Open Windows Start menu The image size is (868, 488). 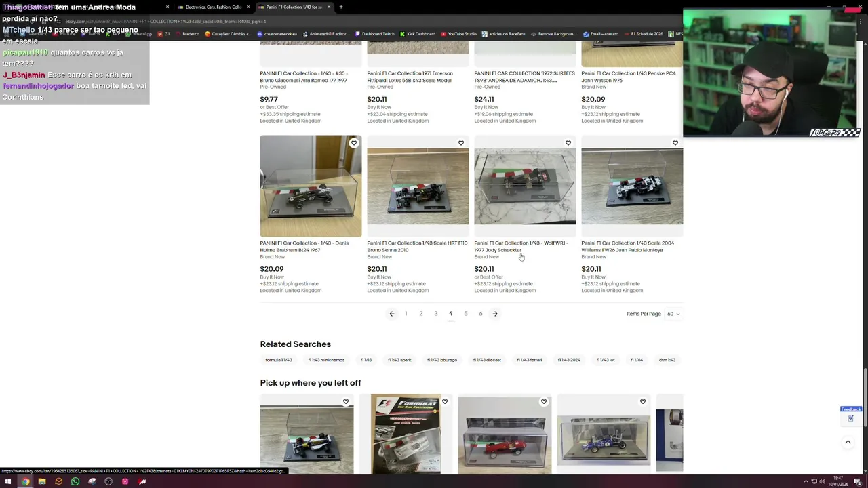(x=8, y=481)
